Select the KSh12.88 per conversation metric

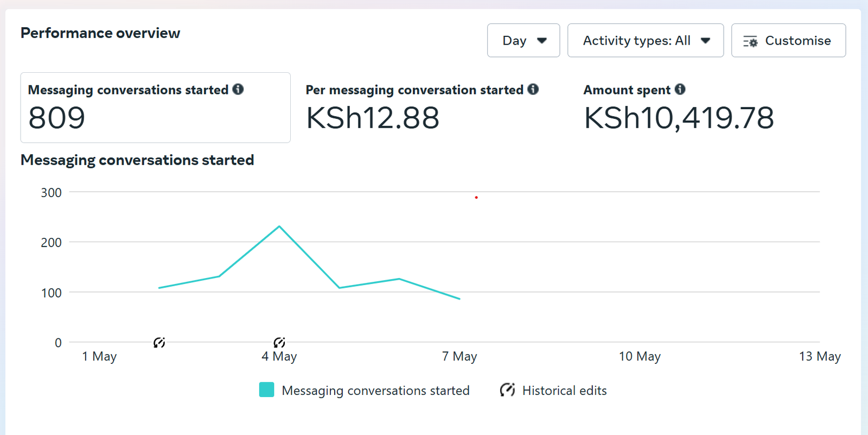coord(373,118)
